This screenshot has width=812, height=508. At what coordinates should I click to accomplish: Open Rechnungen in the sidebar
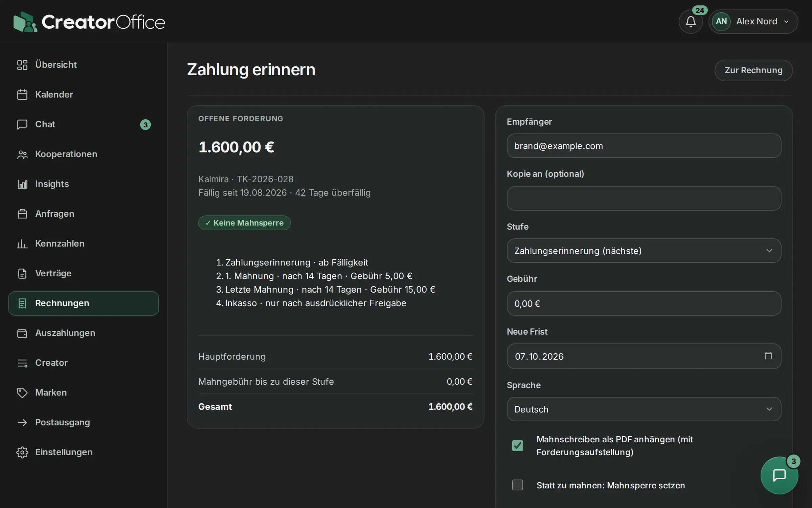click(84, 303)
